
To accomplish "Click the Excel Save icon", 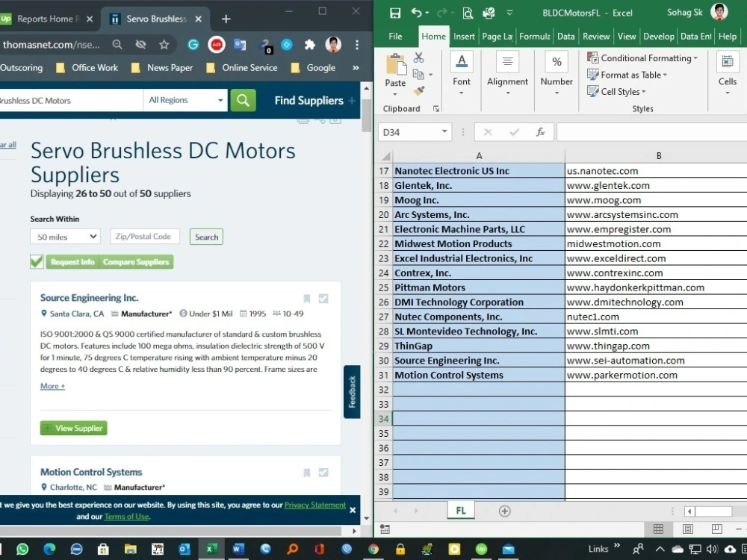I will [395, 13].
